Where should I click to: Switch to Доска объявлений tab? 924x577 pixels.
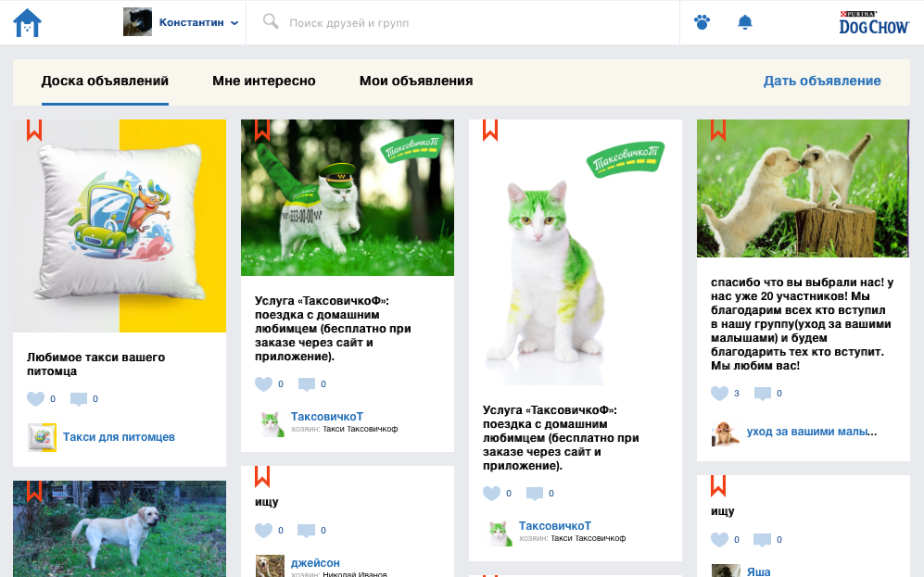pyautogui.click(x=105, y=82)
